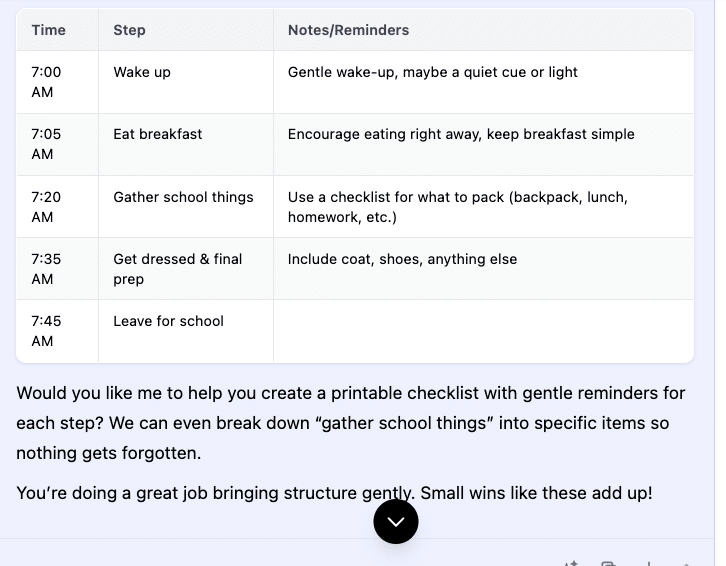Select the Get dressed & final prep cell
Image resolution: width=726 pixels, height=566 pixels.
click(x=178, y=268)
